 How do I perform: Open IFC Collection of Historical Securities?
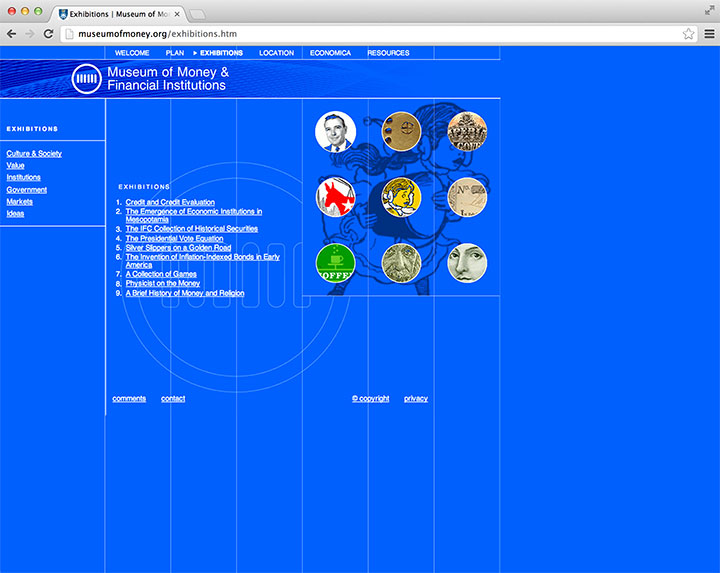191,229
